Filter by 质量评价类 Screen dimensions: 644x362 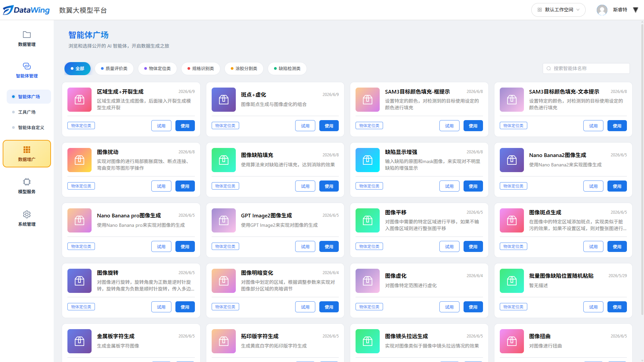tap(114, 68)
